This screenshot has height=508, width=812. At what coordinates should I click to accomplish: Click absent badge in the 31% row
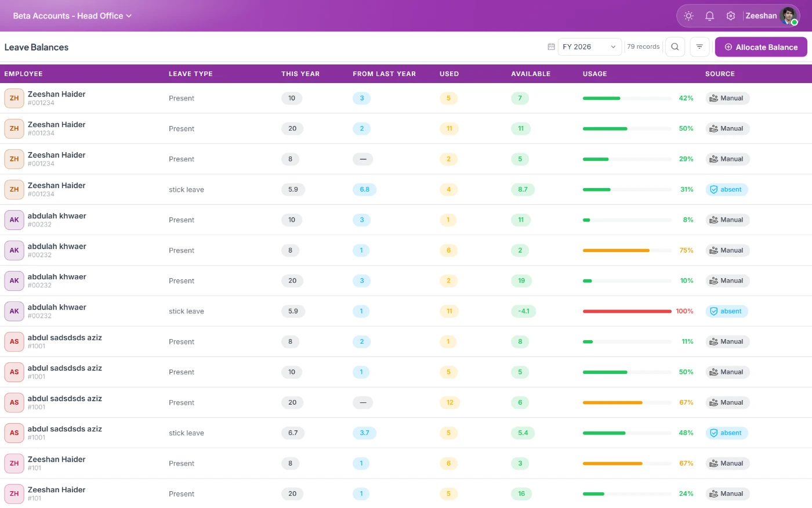[x=727, y=189]
